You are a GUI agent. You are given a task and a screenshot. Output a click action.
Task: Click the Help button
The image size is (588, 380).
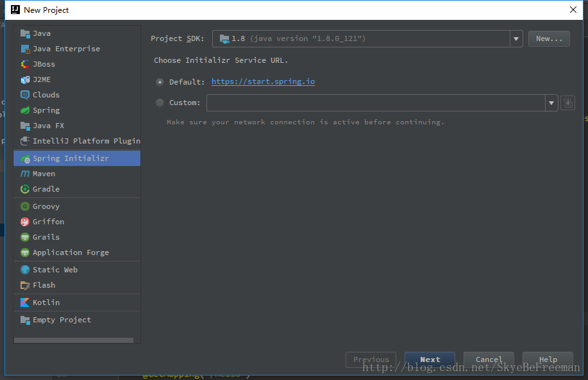548,359
